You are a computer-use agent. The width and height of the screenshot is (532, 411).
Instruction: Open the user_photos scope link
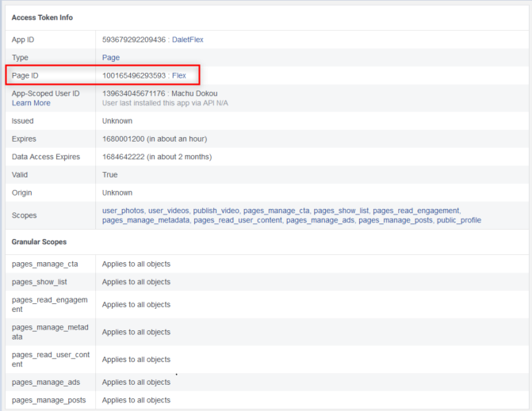pos(123,211)
